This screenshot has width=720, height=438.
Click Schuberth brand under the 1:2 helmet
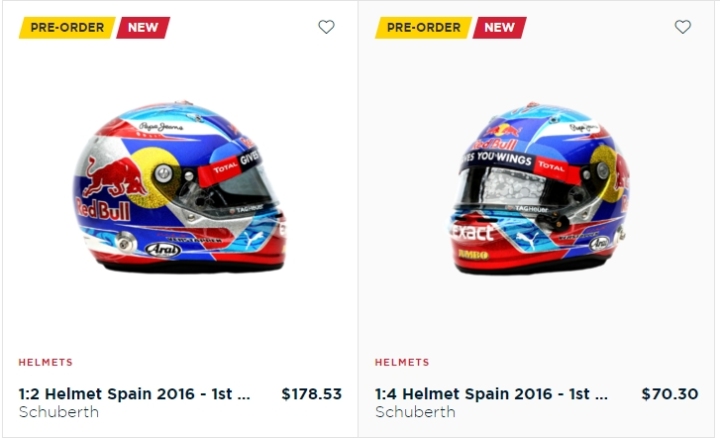tap(59, 412)
